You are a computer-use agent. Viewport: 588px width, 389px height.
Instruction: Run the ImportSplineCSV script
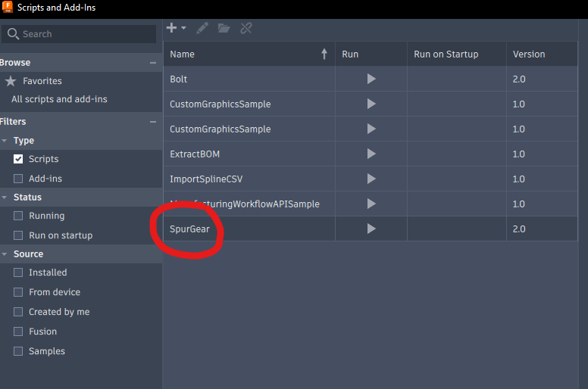(371, 179)
